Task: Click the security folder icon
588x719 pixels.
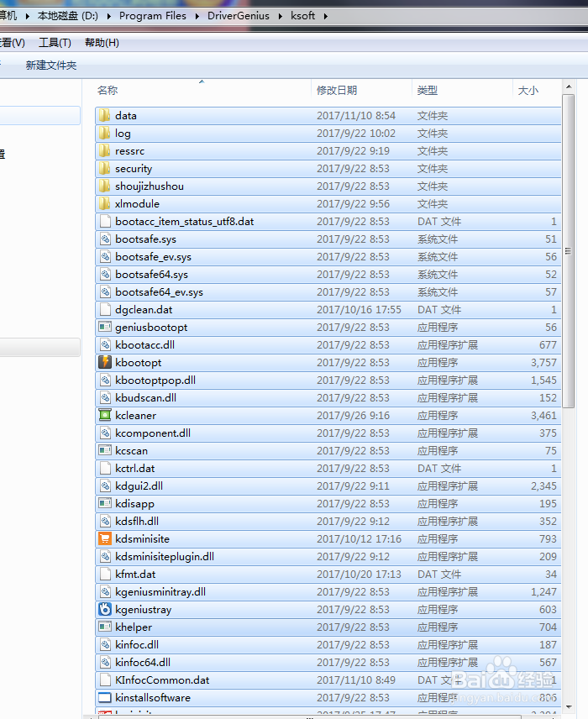Action: 105,168
